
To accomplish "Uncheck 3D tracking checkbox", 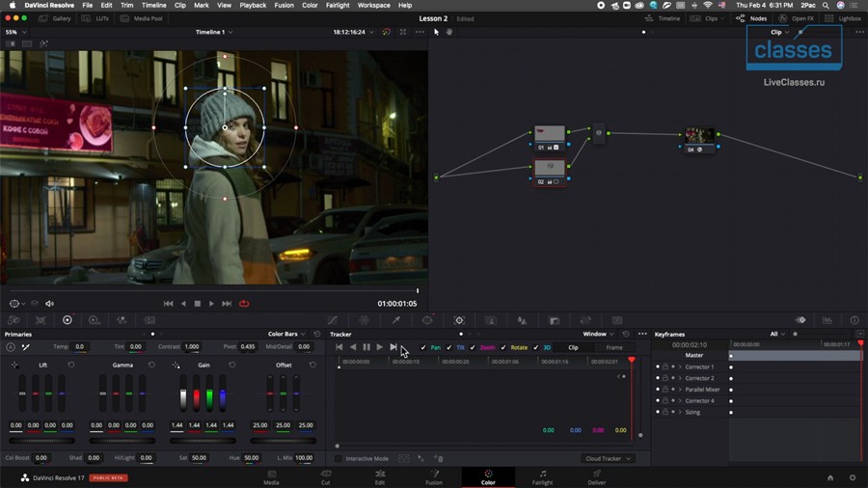I will coord(535,347).
